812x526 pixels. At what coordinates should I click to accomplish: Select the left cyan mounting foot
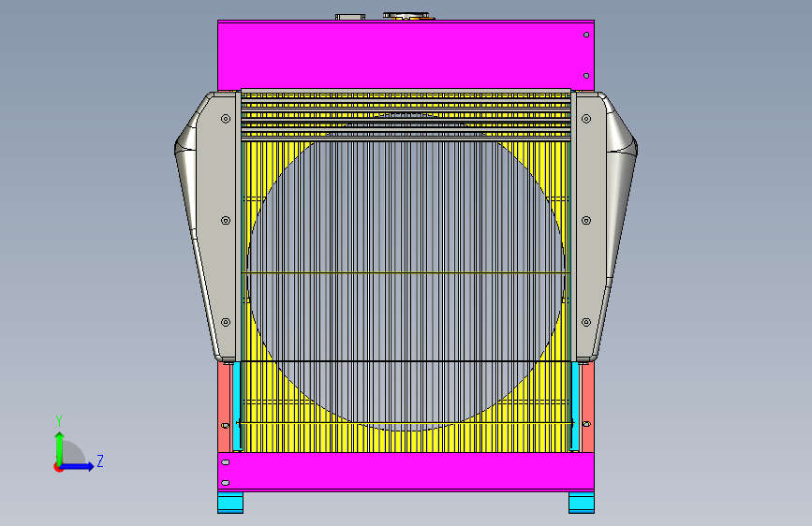pos(230,503)
